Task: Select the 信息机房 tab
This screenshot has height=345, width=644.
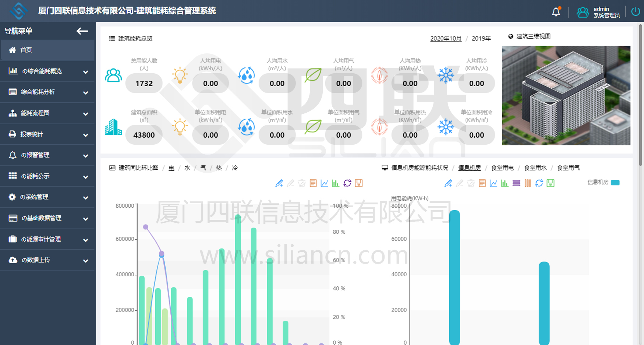Action: click(x=470, y=168)
